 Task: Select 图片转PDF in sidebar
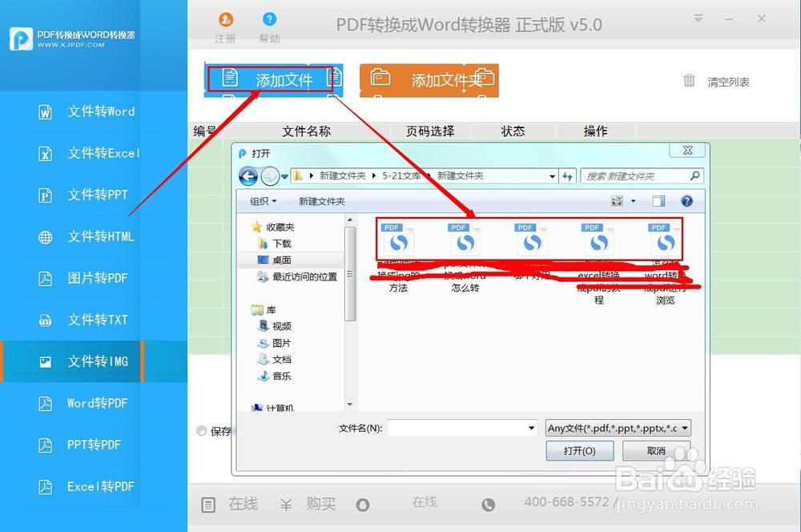(x=94, y=278)
